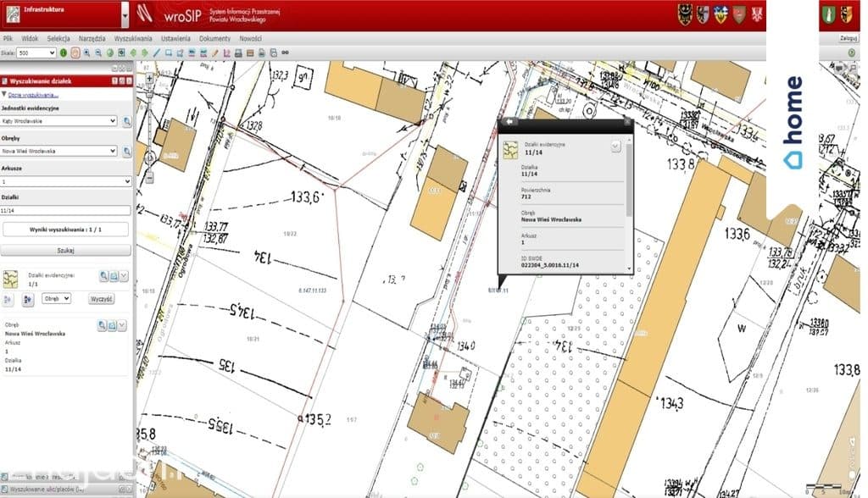The height and width of the screenshot is (498, 868).
Task: Open the Widok menu
Action: tap(30, 39)
